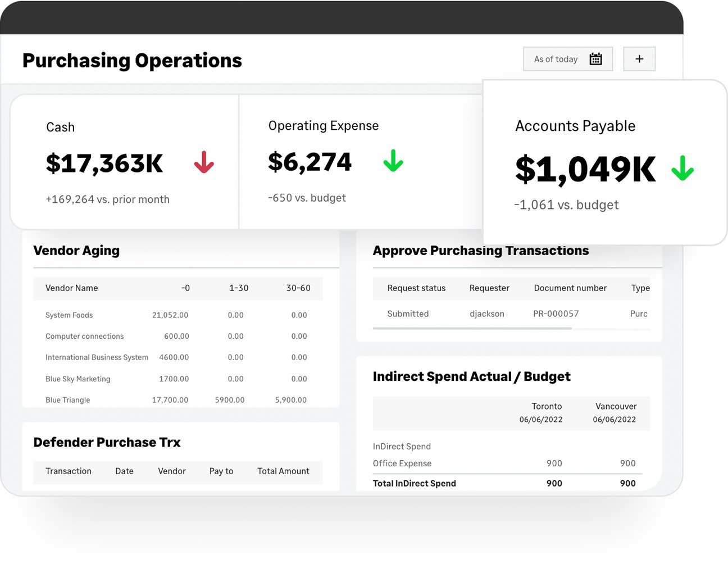Click the Approve Purchasing Transactions heading
The width and height of the screenshot is (728, 568).
[x=480, y=251]
